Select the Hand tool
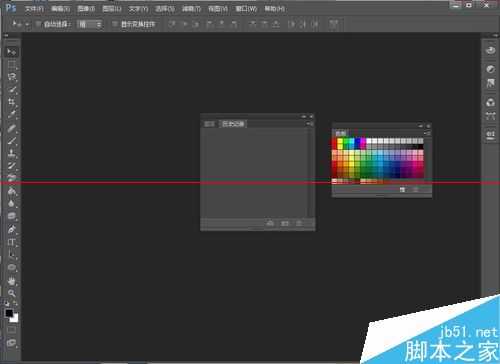This screenshot has height=364, width=500. (x=11, y=281)
